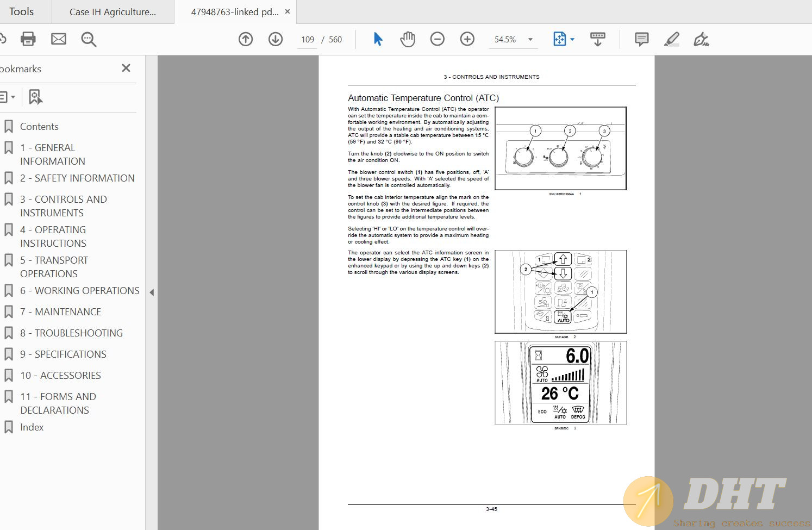Go to previous page with up arrow
The height and width of the screenshot is (530, 812).
coord(246,39)
